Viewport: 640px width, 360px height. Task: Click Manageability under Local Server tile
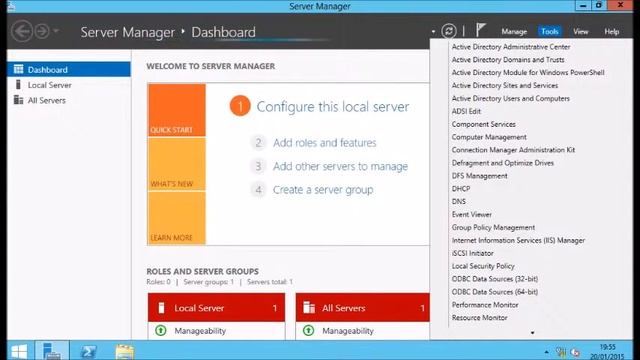pyautogui.click(x=200, y=331)
